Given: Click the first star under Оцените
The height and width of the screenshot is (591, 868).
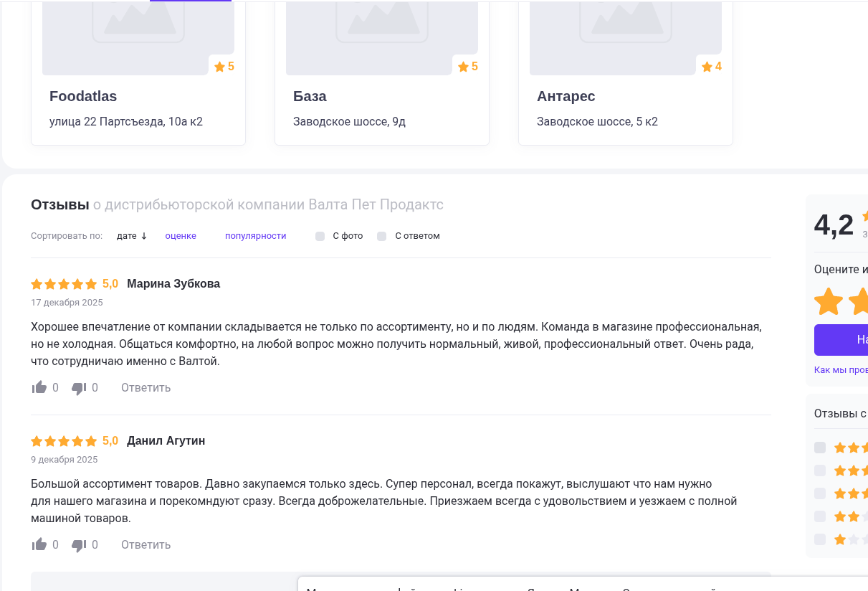Looking at the screenshot, I should click(829, 301).
